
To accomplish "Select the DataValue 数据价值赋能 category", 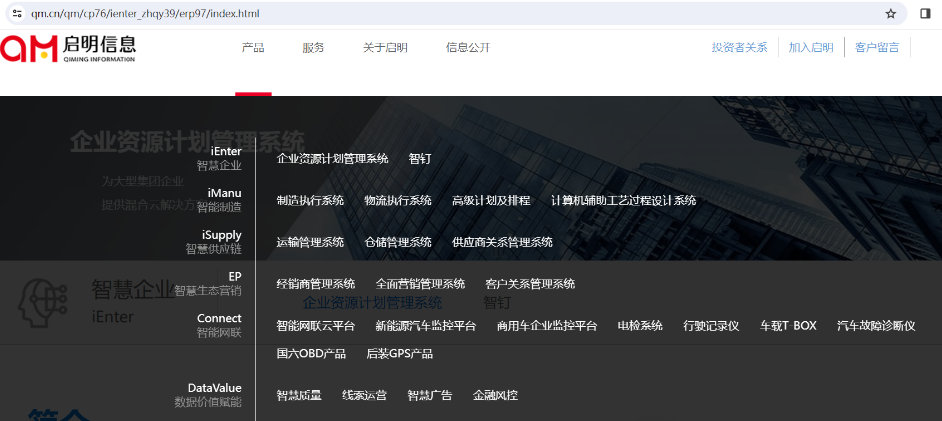I will point(208,395).
